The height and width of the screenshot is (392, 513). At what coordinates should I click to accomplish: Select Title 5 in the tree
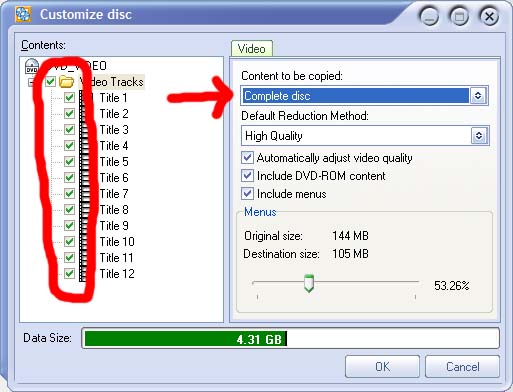click(114, 162)
